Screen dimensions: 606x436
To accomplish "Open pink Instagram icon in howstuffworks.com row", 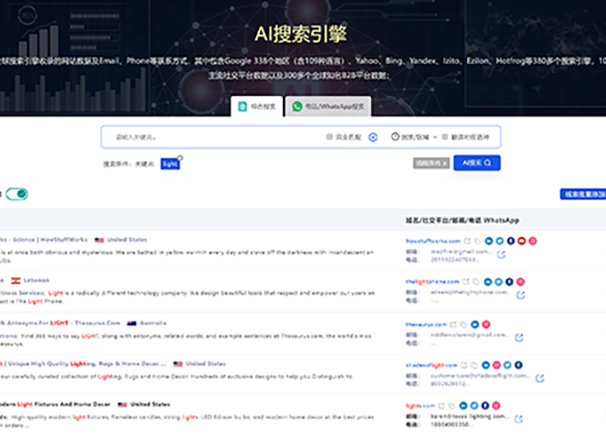I will (x=533, y=241).
